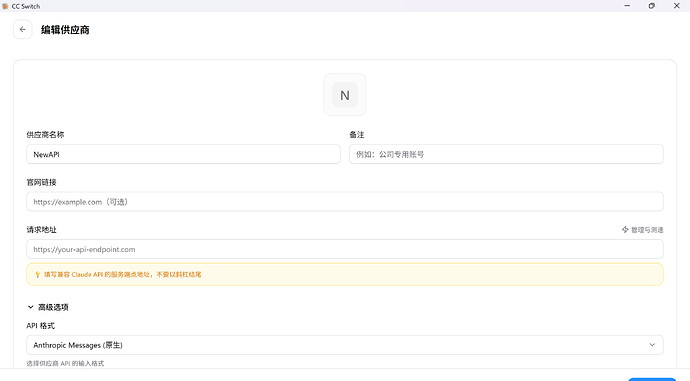Collapse the 高级选项 section chevron
The image size is (690, 381).
pos(30,307)
